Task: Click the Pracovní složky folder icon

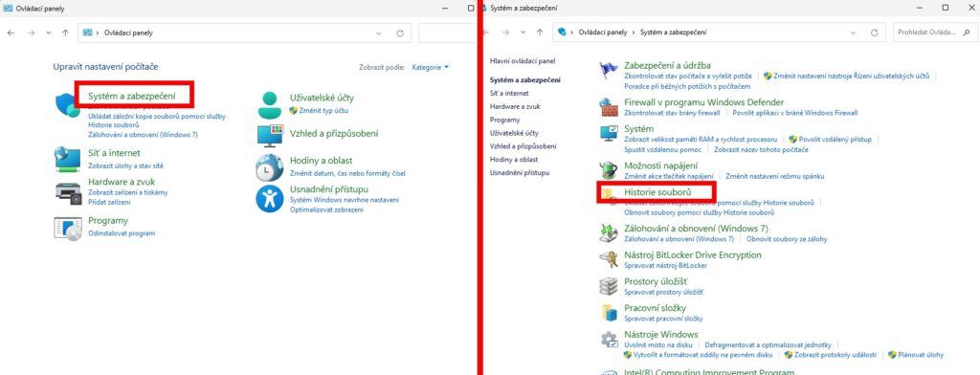Action: (608, 312)
